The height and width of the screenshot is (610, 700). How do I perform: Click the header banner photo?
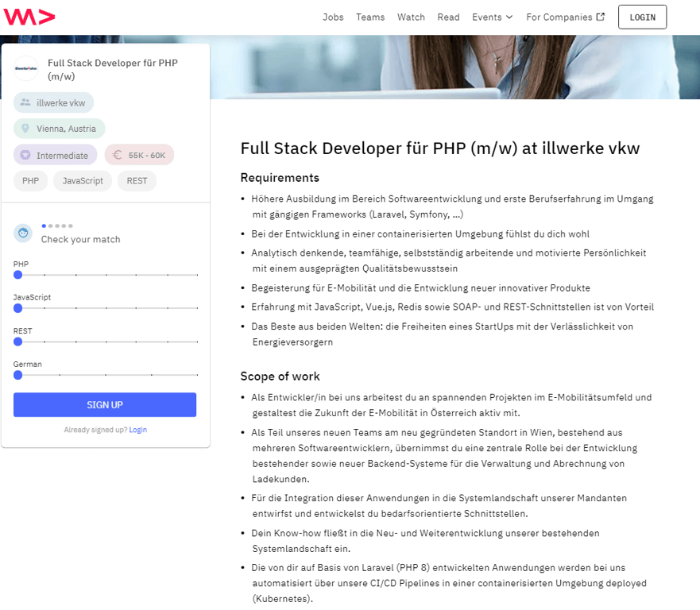coord(455,67)
